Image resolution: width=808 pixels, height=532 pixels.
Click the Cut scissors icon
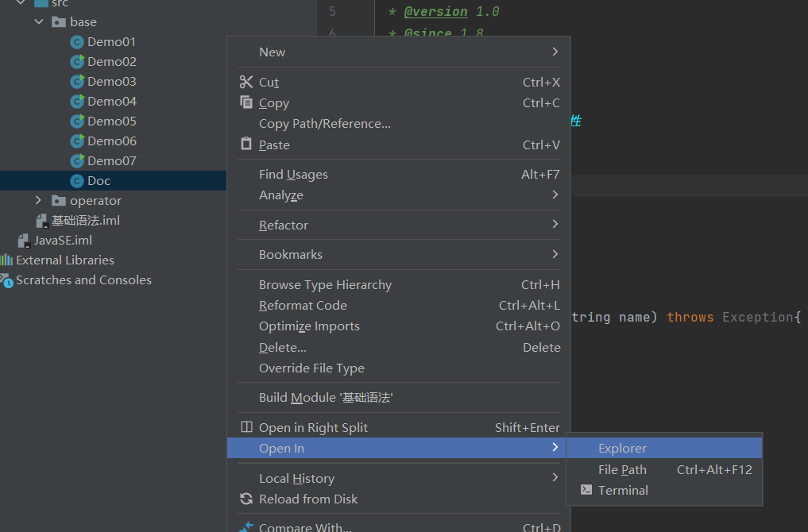point(245,82)
